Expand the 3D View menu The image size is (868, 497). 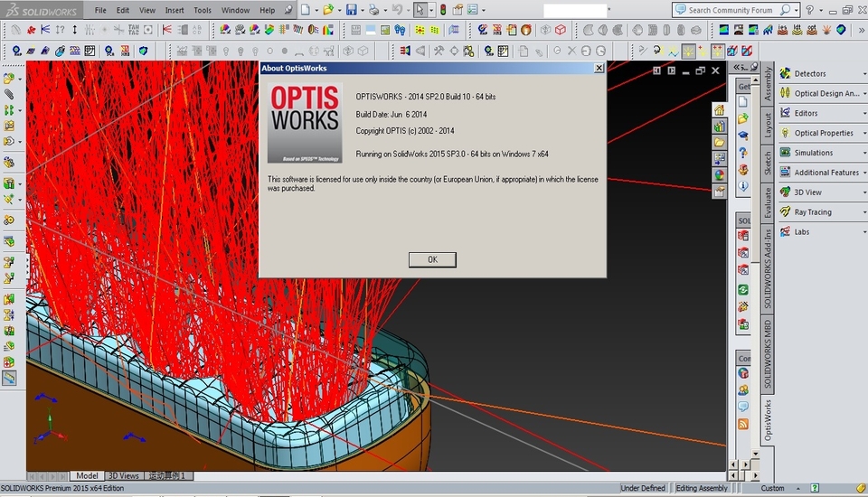(823, 192)
